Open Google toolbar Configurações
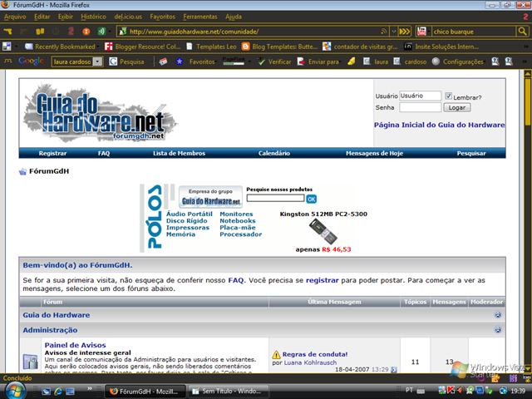This screenshot has height=399, width=532. tap(458, 62)
